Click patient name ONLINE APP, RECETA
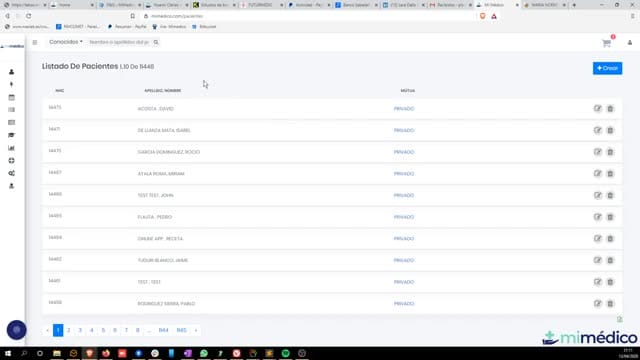 (160, 238)
